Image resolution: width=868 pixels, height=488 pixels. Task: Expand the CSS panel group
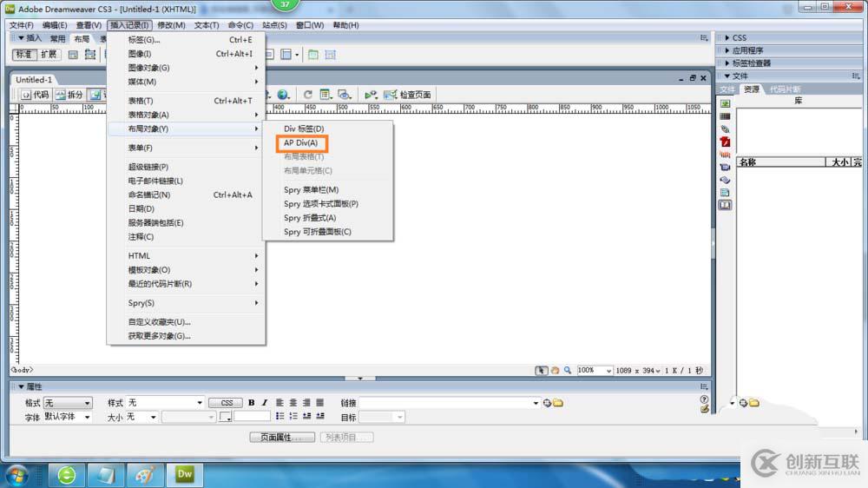click(739, 37)
